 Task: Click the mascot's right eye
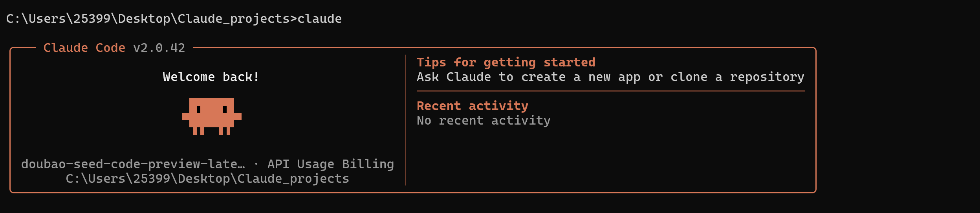(x=225, y=109)
